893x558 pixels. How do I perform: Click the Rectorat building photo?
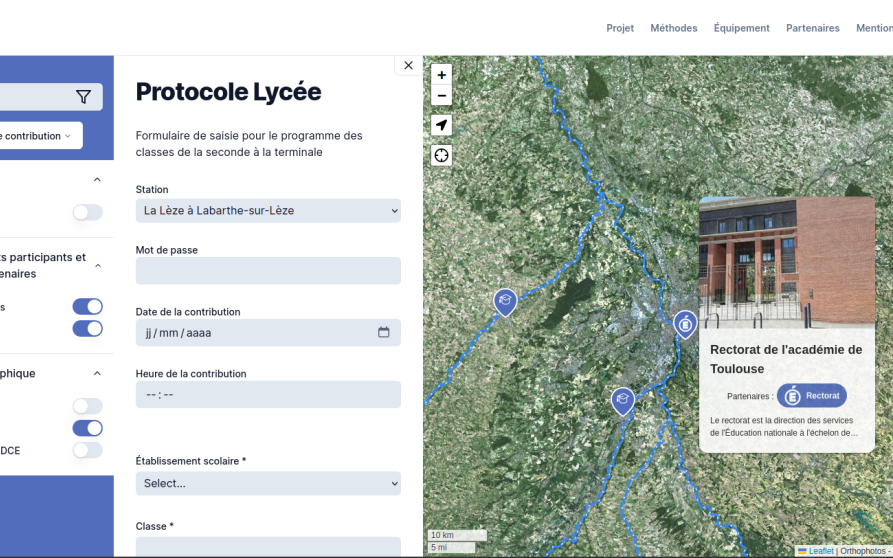[x=787, y=262]
